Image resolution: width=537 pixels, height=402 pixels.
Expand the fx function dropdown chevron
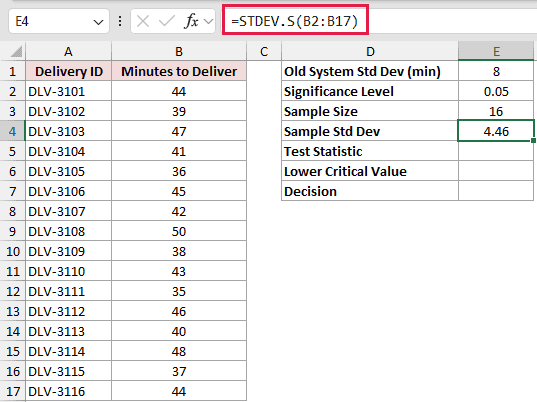pyautogui.click(x=208, y=22)
